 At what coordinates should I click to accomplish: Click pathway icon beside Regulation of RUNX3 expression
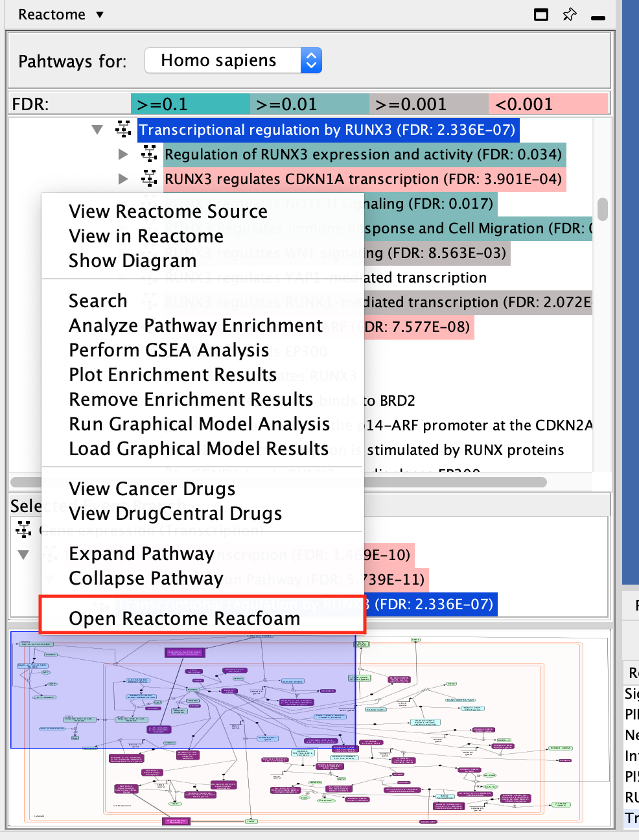tap(149, 154)
